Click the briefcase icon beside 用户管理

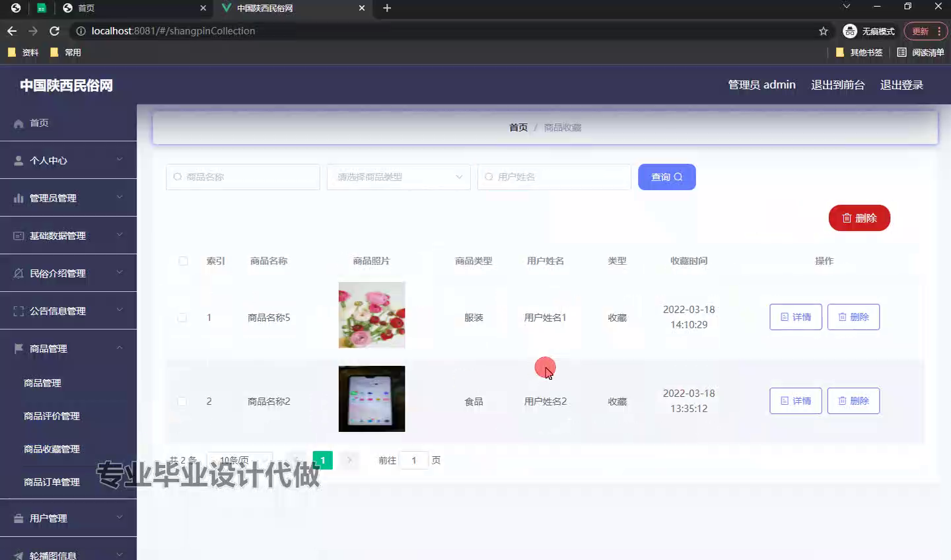point(18,518)
